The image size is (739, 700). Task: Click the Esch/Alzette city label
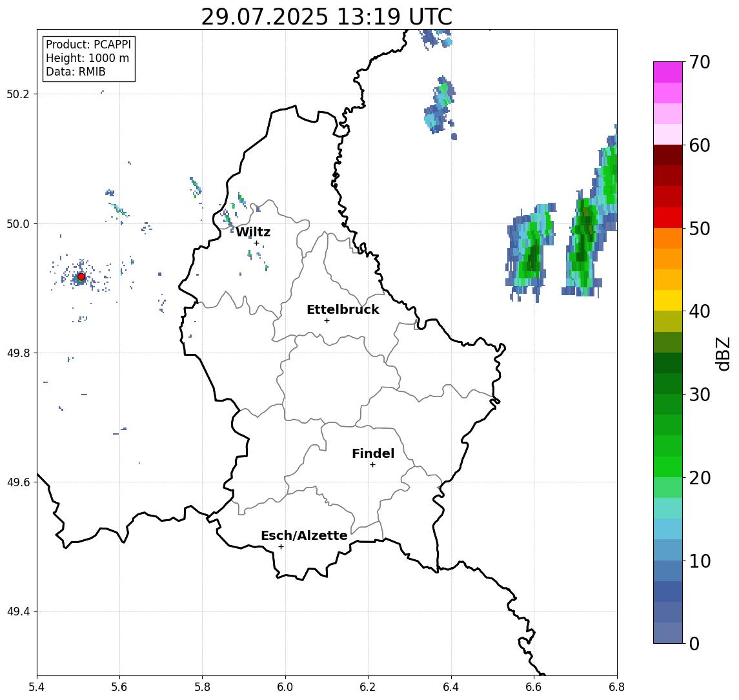[304, 535]
